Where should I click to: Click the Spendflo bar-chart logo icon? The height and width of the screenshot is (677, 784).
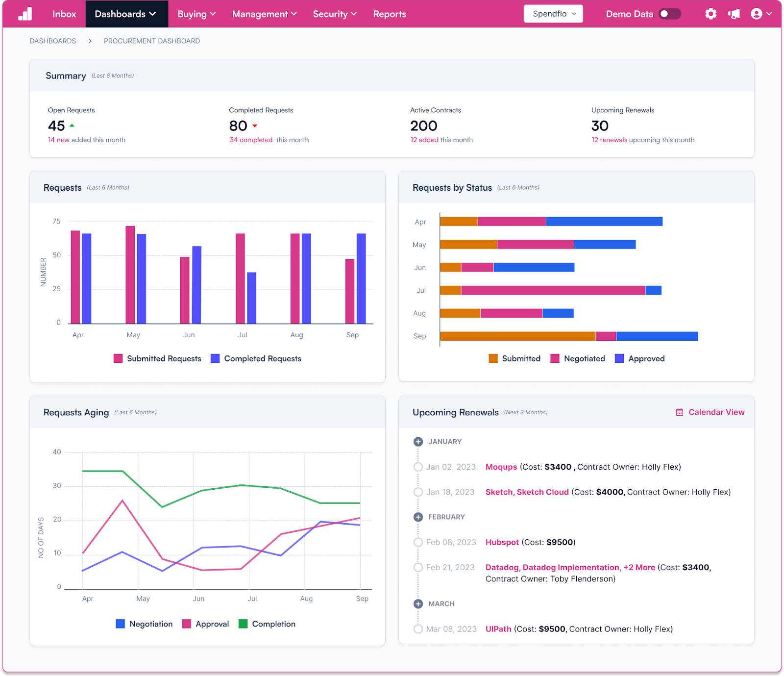[x=25, y=14]
